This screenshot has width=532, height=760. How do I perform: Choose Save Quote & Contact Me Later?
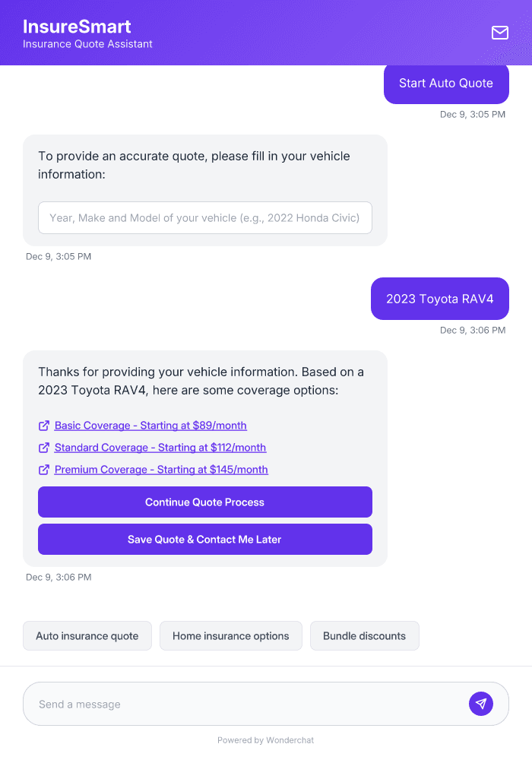205,539
